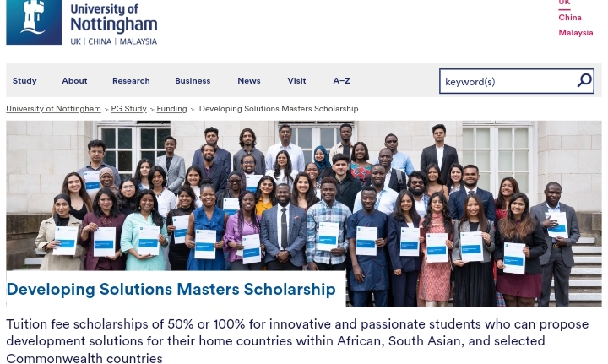Follow the University of Nottingham breadcrumb link
This screenshot has height=364, width=608.
[53, 109]
